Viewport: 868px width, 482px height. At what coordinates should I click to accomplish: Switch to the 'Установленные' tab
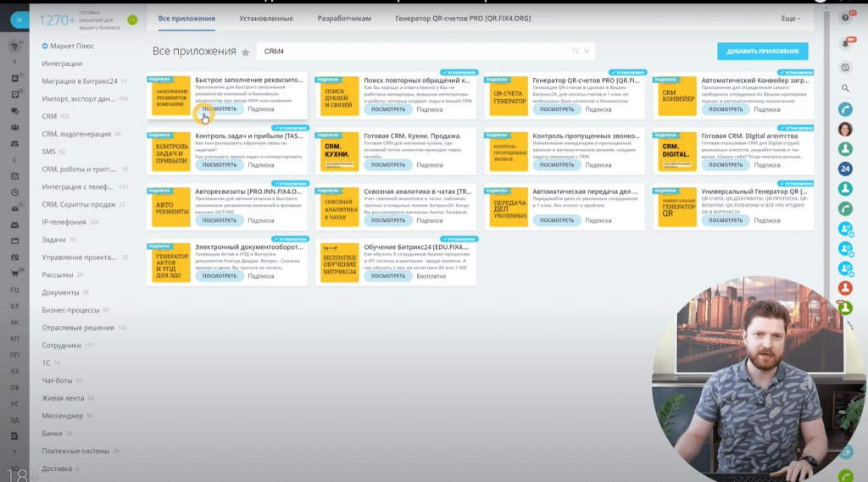click(266, 19)
